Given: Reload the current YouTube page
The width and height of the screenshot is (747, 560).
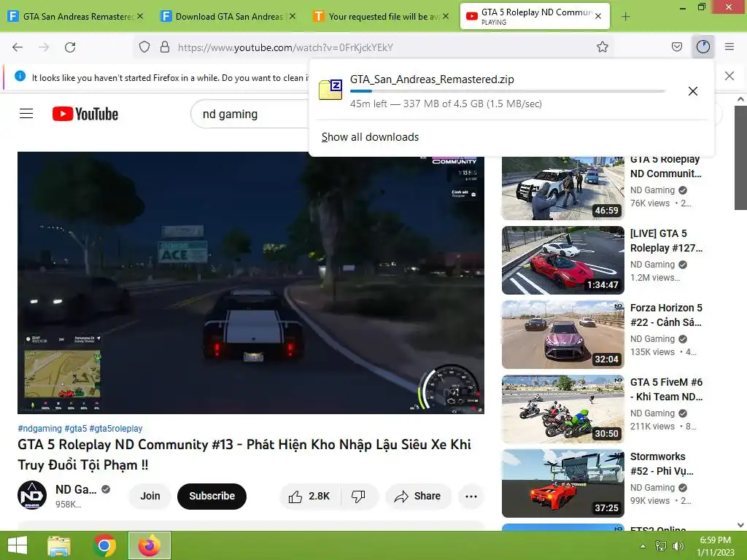Looking at the screenshot, I should pyautogui.click(x=70, y=47).
